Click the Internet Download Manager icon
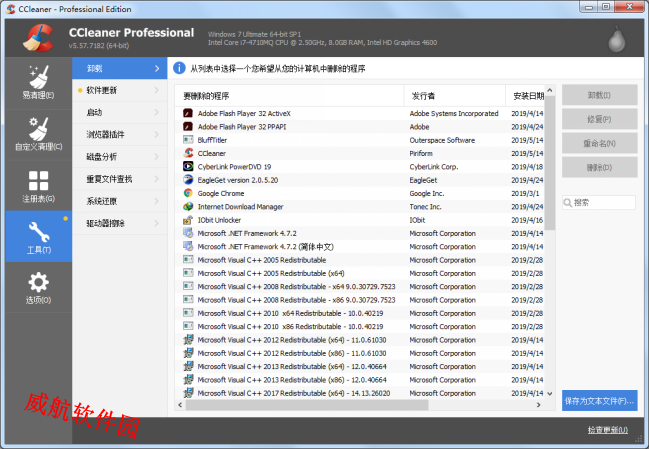This screenshot has width=649, height=449. point(188,206)
